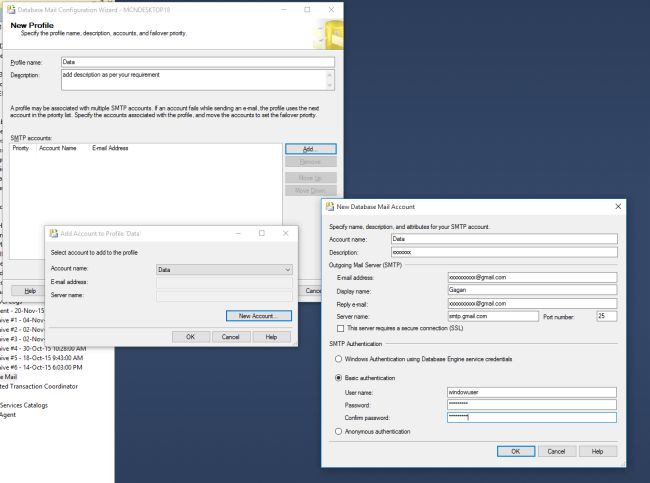Click the Add Account to Profile dialog icon
Viewport: 650px width, 483px height.
53,233
